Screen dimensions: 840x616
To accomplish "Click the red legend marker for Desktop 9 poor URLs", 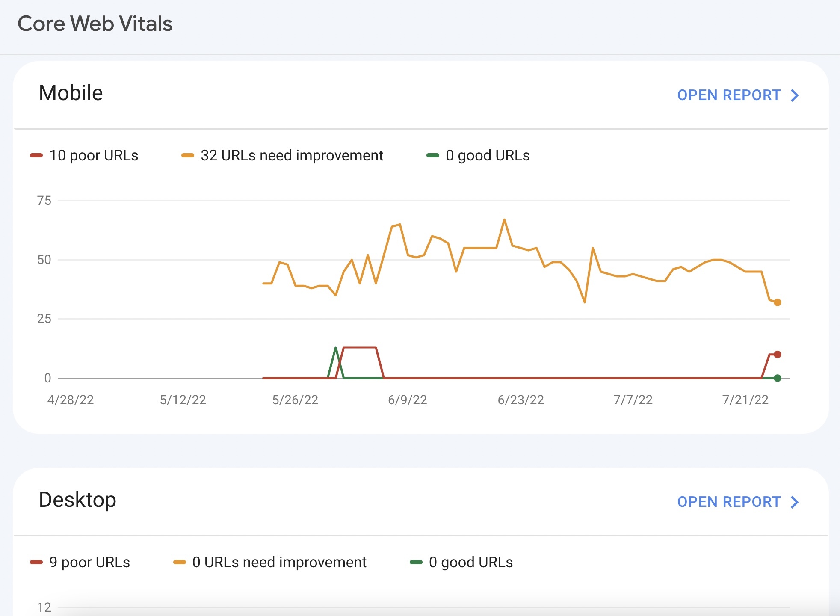I will tap(37, 562).
